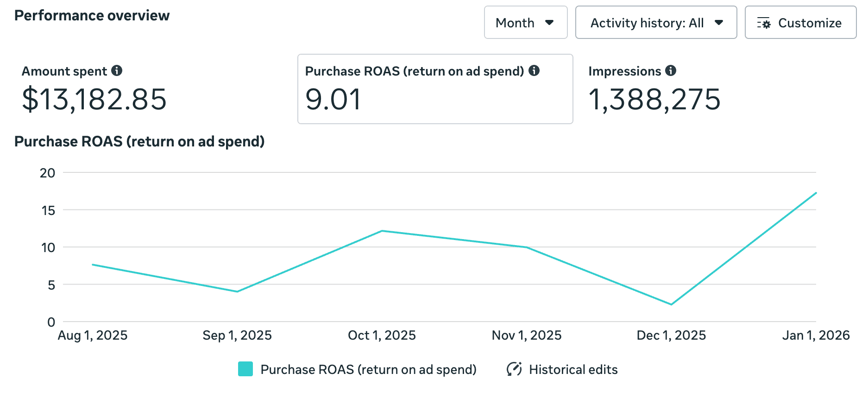868x405 pixels.
Task: Click the Amount spent info icon
Action: 117,70
